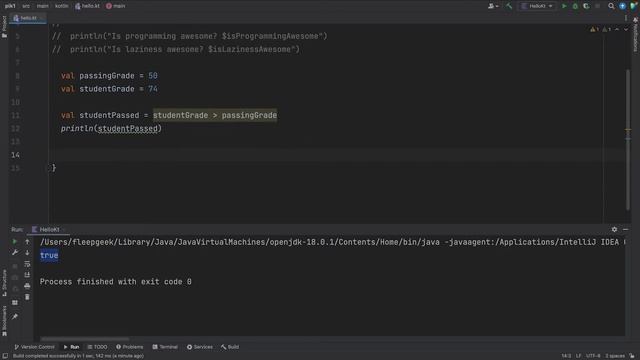The width and height of the screenshot is (640, 360).
Task: Open Run panel settings gear
Action: (x=614, y=229)
